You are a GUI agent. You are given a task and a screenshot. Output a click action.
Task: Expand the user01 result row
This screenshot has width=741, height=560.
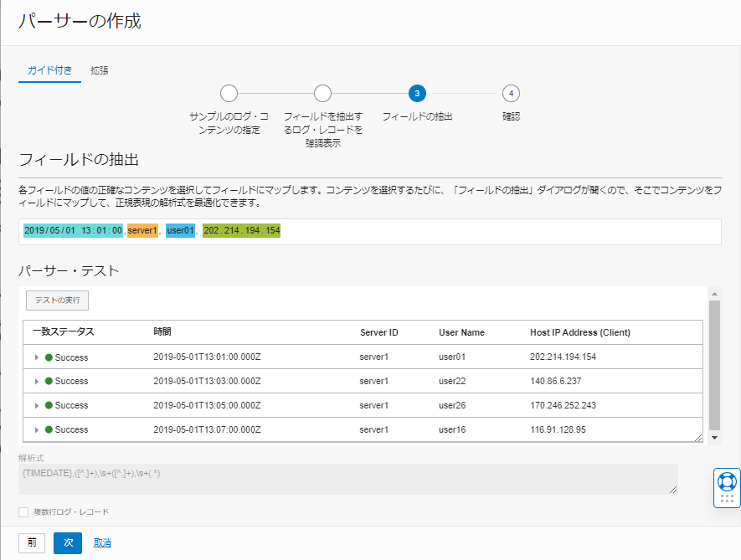click(36, 357)
